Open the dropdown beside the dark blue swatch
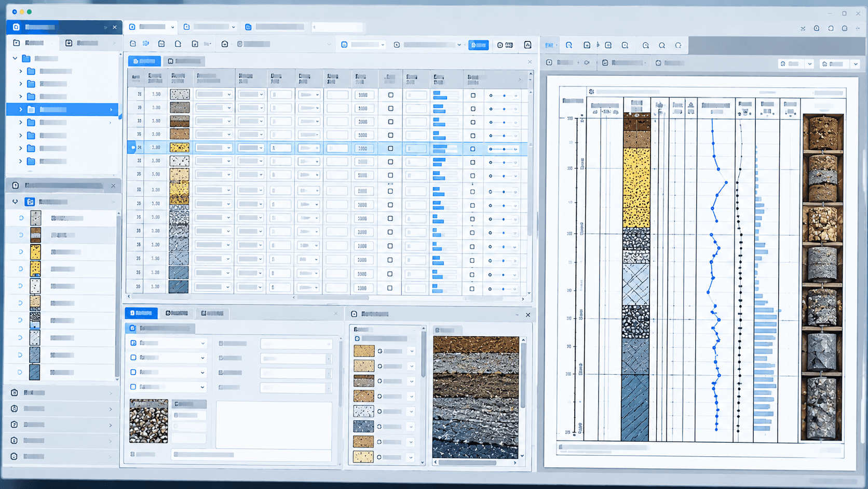This screenshot has width=868, height=489. click(x=412, y=427)
